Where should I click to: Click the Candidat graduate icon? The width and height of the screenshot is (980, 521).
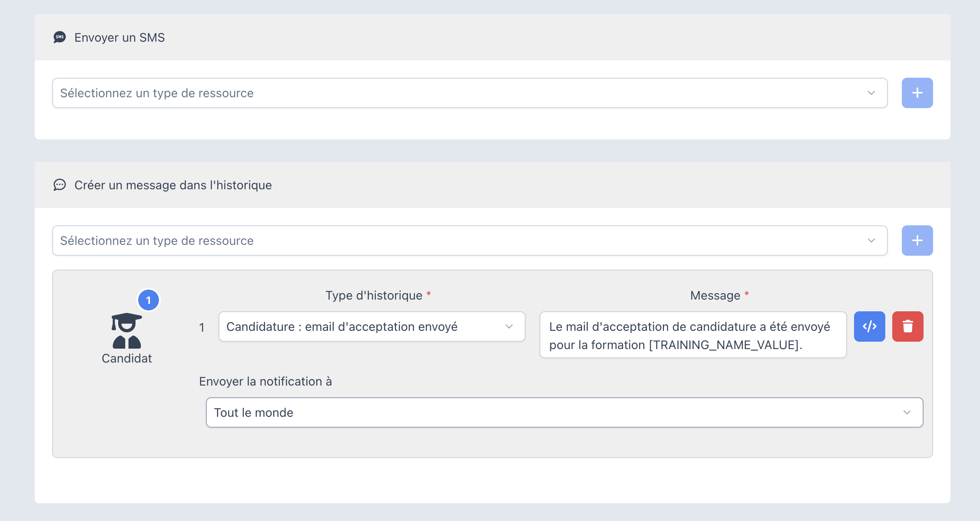coord(127,331)
